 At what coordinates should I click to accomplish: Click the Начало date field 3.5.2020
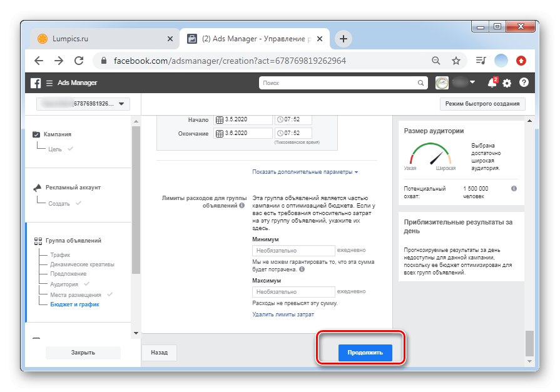coord(243,119)
